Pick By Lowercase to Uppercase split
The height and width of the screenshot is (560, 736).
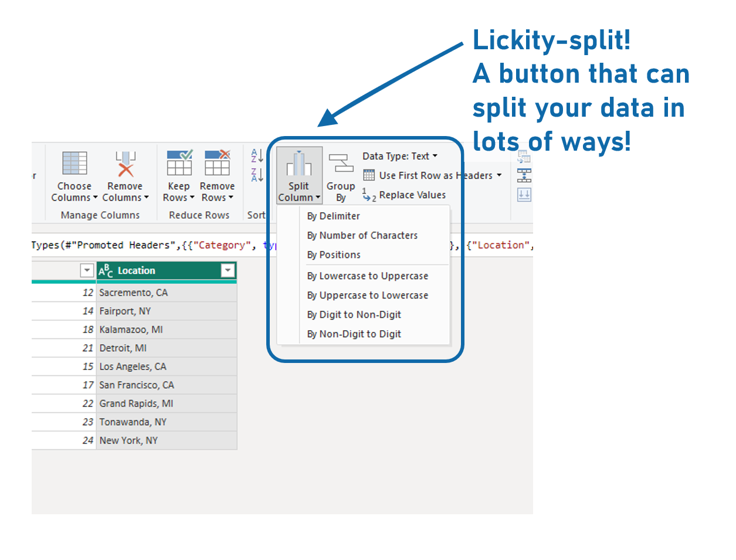coord(368,276)
